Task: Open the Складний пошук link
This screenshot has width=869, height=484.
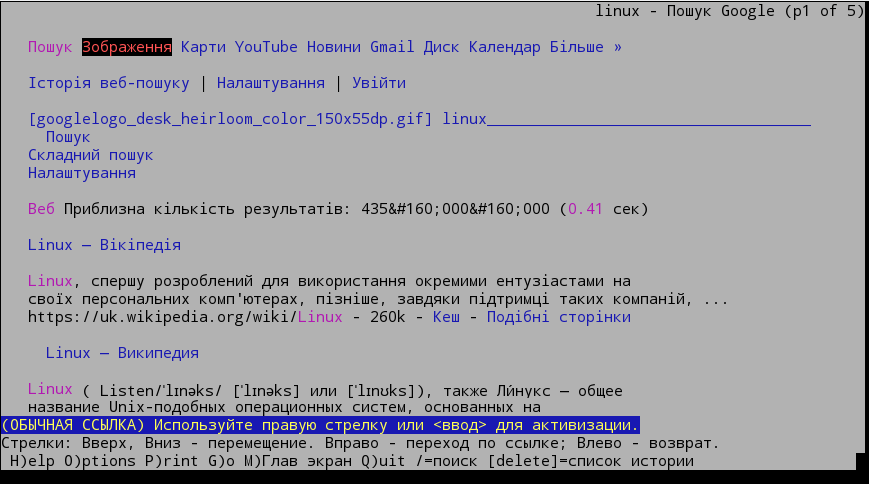Action: (90, 155)
